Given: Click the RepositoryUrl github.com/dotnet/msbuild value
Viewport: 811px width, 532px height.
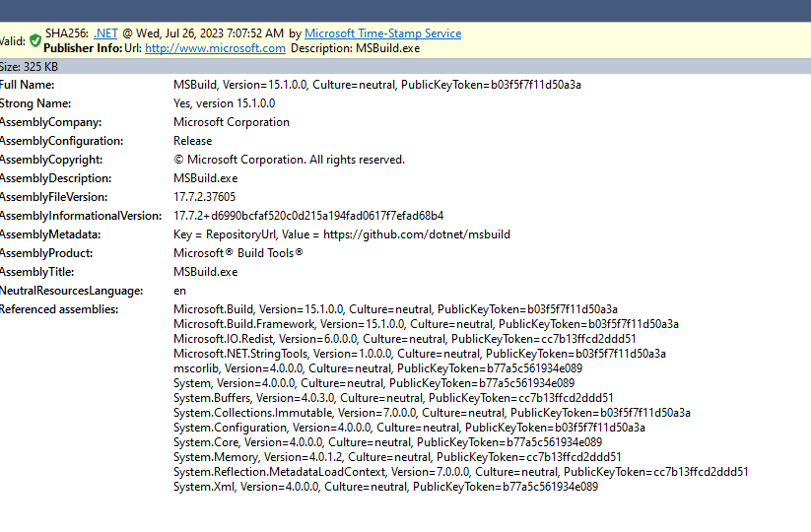Looking at the screenshot, I should pos(341,234).
